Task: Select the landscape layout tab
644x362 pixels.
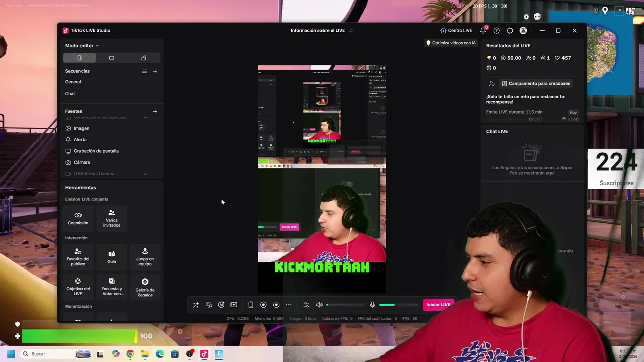Action: click(112, 58)
